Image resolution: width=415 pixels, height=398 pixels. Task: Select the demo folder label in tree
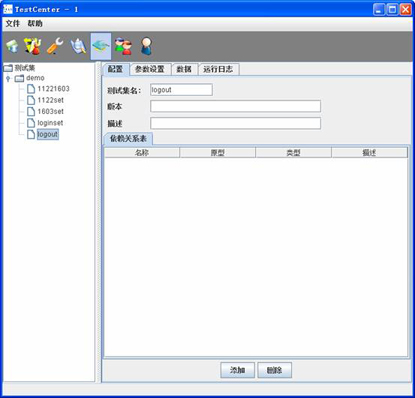(x=35, y=78)
